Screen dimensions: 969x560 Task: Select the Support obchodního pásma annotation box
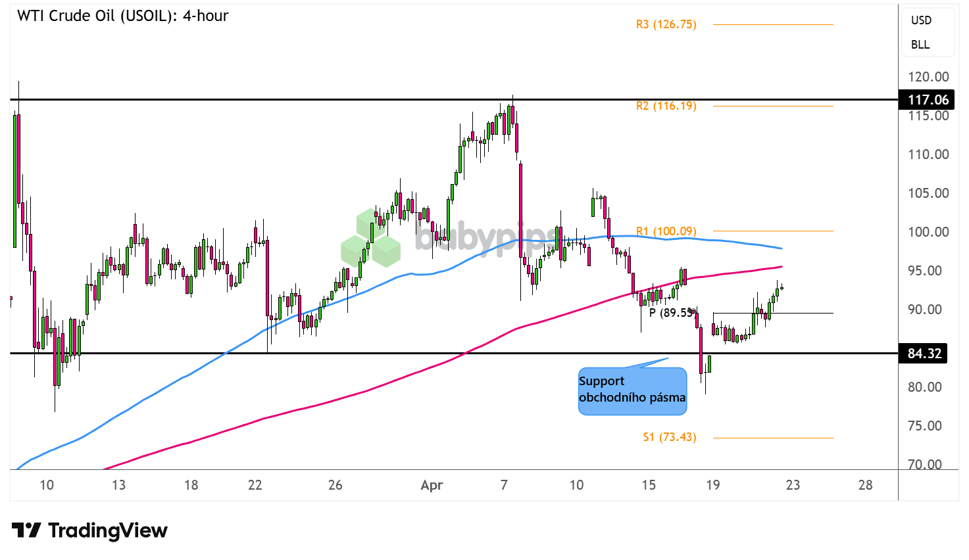click(x=632, y=390)
